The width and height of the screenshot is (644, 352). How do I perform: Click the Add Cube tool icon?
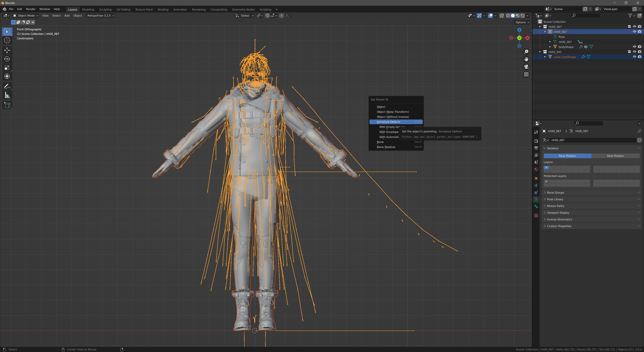(7, 105)
